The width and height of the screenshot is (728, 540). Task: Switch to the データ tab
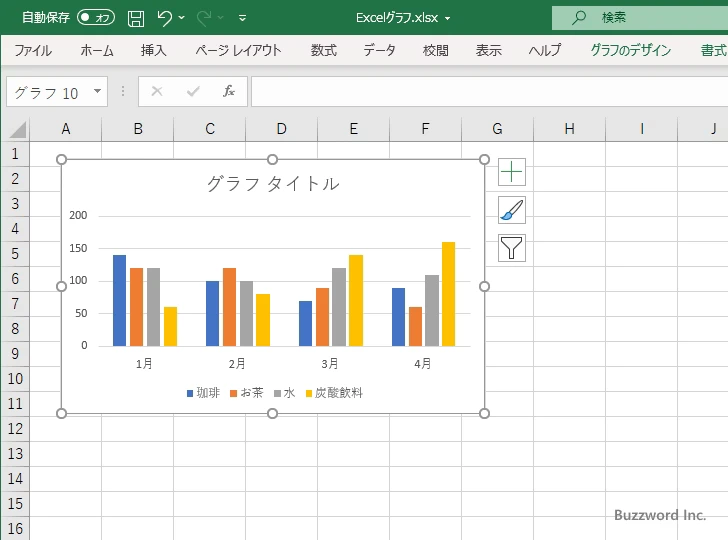tap(379, 50)
